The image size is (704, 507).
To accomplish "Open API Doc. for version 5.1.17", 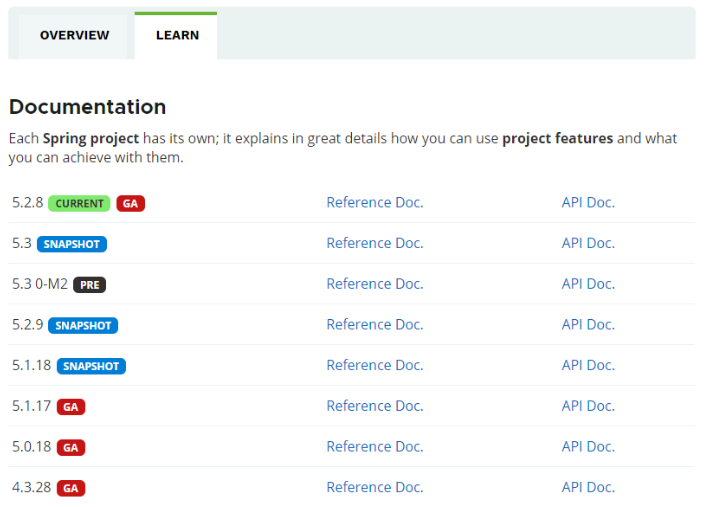I will coord(588,406).
